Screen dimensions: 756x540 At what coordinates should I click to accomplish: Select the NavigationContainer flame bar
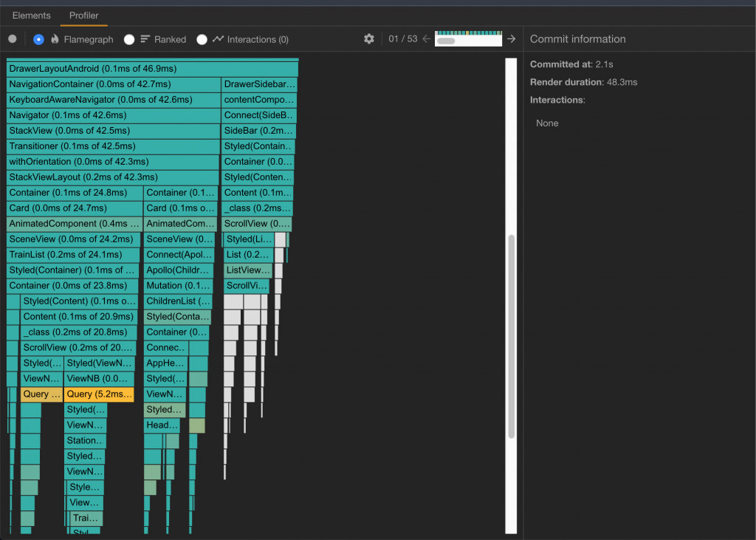(114, 84)
